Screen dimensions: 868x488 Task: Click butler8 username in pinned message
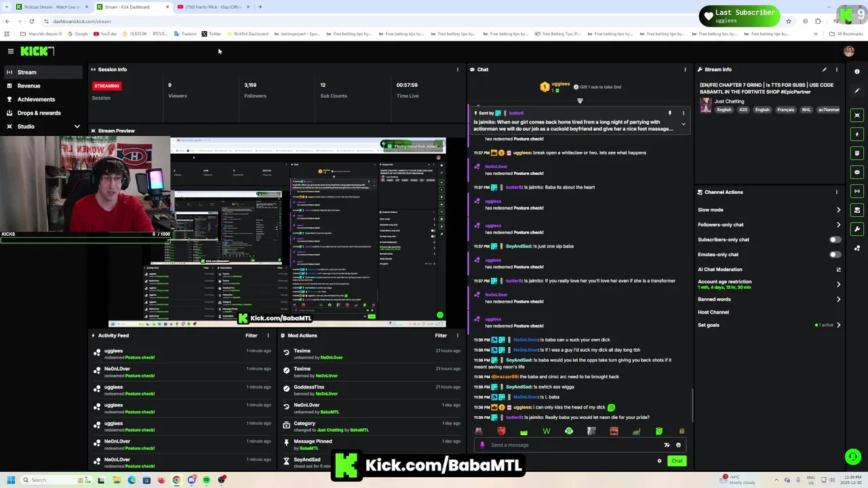pos(516,113)
